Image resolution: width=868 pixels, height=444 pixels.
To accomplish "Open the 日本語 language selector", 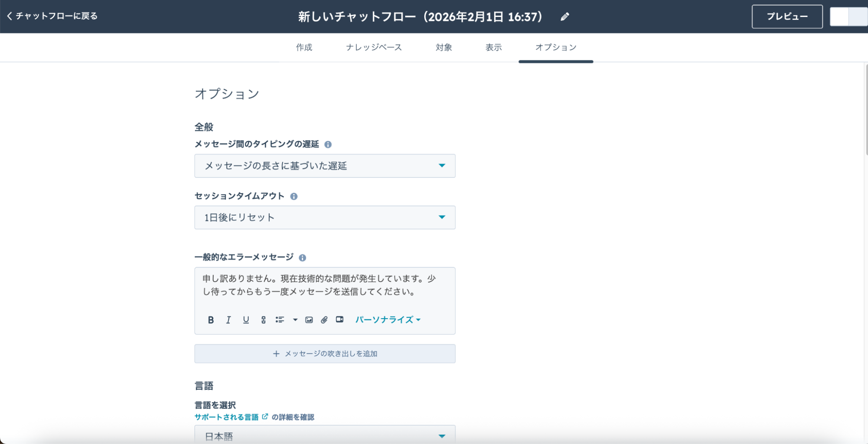I will (x=324, y=435).
